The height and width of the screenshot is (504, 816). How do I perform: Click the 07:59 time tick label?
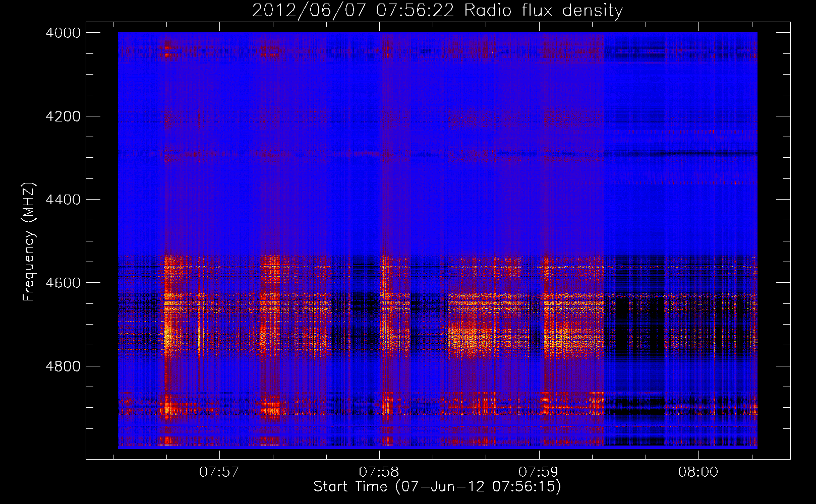coord(539,472)
